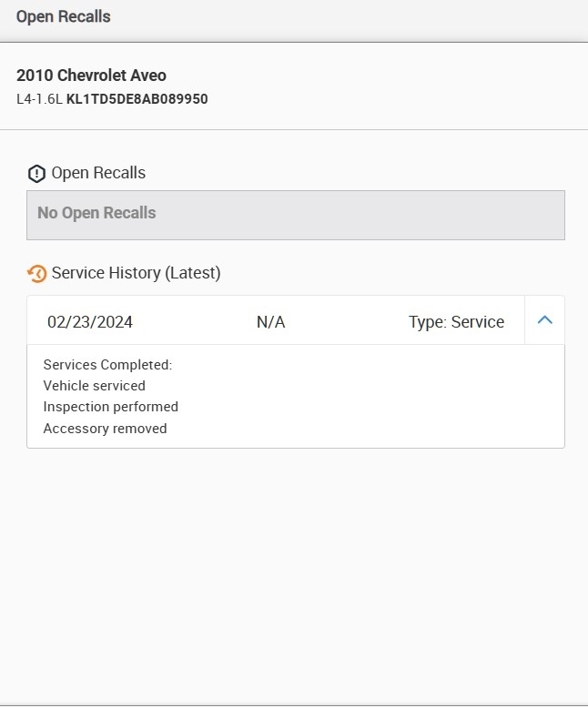The width and height of the screenshot is (588, 708).
Task: Select the 2010 Chevrolet Aveo vehicle name
Action: pyautogui.click(x=91, y=76)
